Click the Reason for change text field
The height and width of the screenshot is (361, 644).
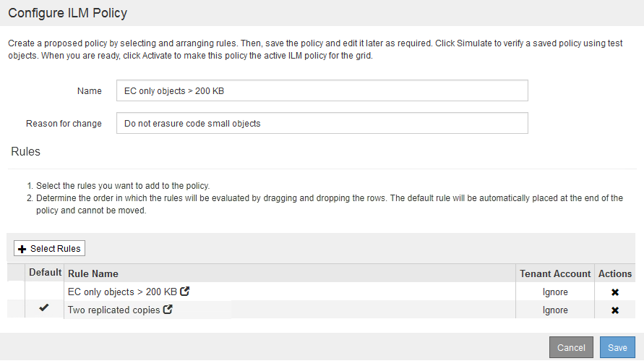coord(322,123)
